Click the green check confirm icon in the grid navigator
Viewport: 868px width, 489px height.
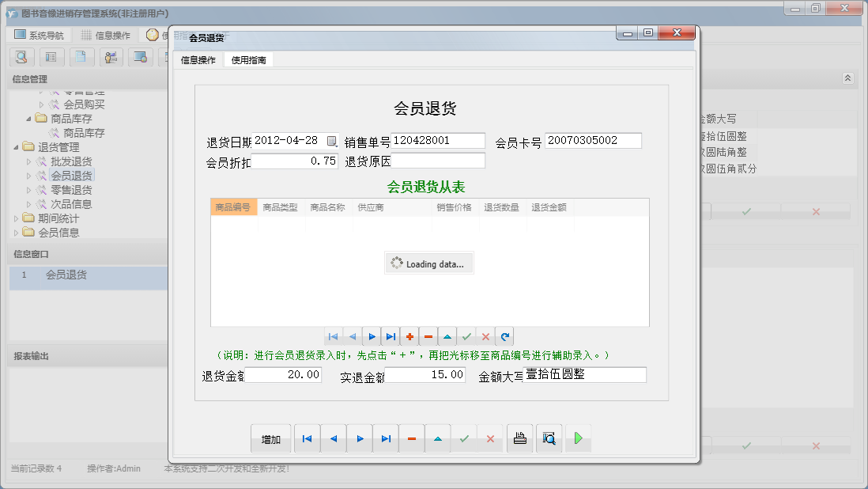[x=466, y=336]
